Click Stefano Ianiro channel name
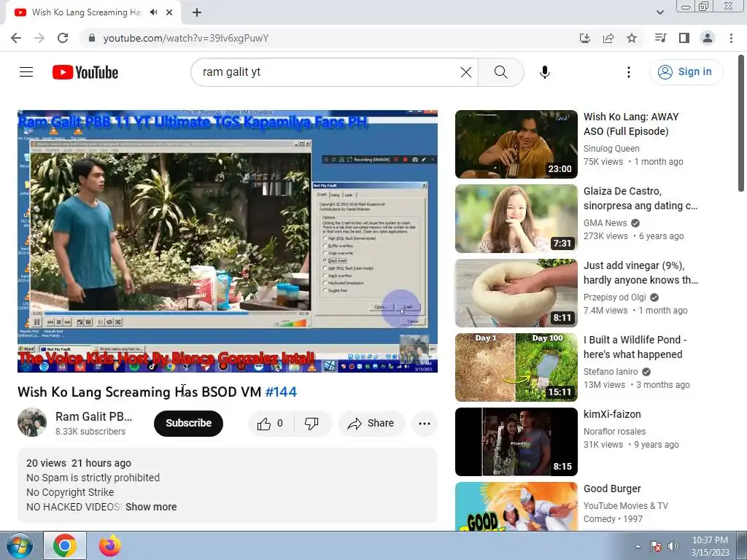 click(x=611, y=371)
